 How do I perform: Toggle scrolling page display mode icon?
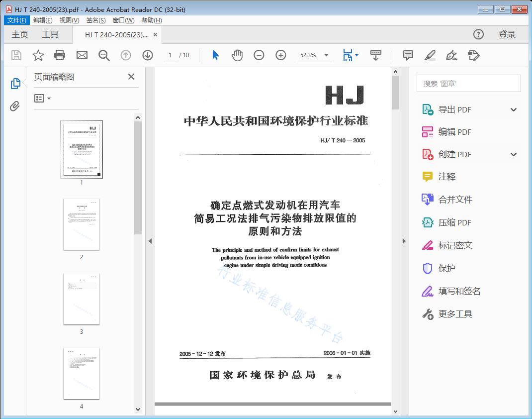tap(375, 55)
